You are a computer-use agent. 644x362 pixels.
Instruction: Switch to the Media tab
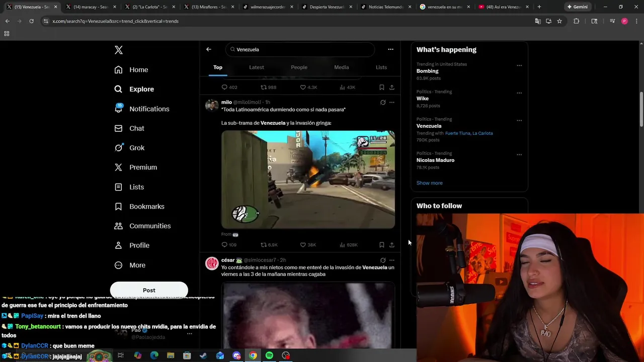pos(342,67)
